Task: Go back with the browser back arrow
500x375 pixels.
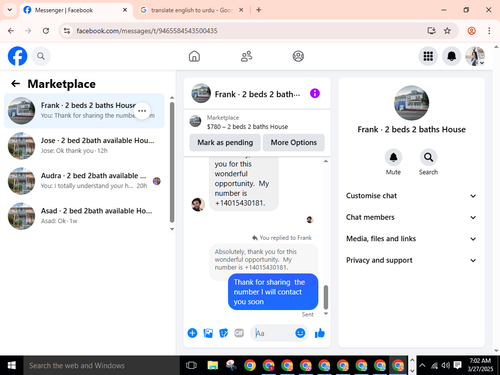Action: 11,31
